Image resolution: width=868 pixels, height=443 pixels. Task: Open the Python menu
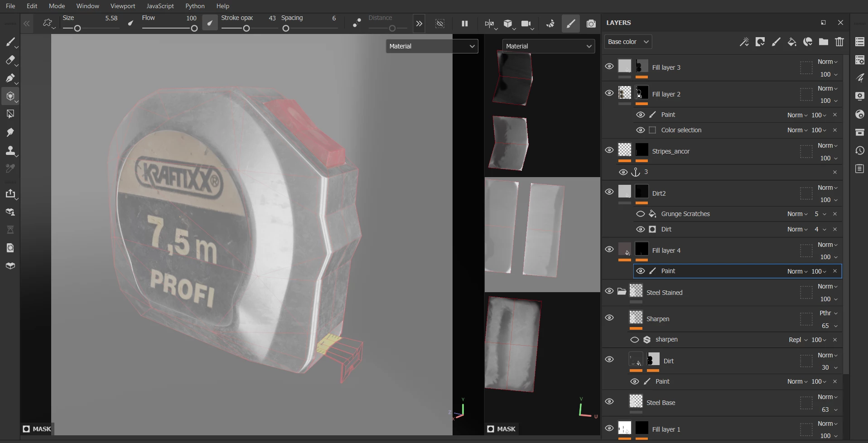click(x=195, y=6)
